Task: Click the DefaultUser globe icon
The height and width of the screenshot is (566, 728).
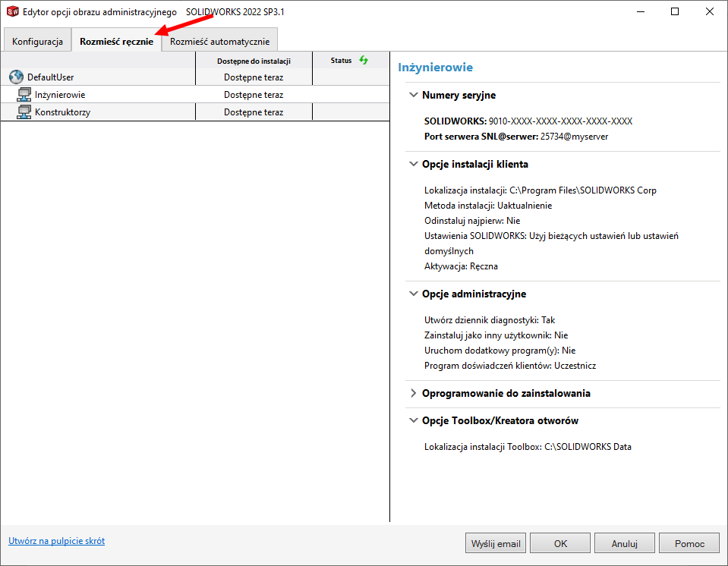Action: click(x=17, y=77)
